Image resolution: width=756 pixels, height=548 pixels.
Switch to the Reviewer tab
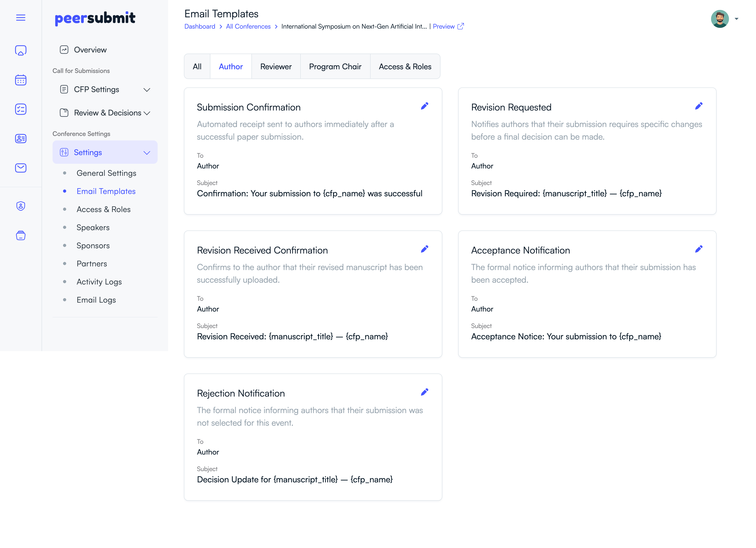(276, 66)
